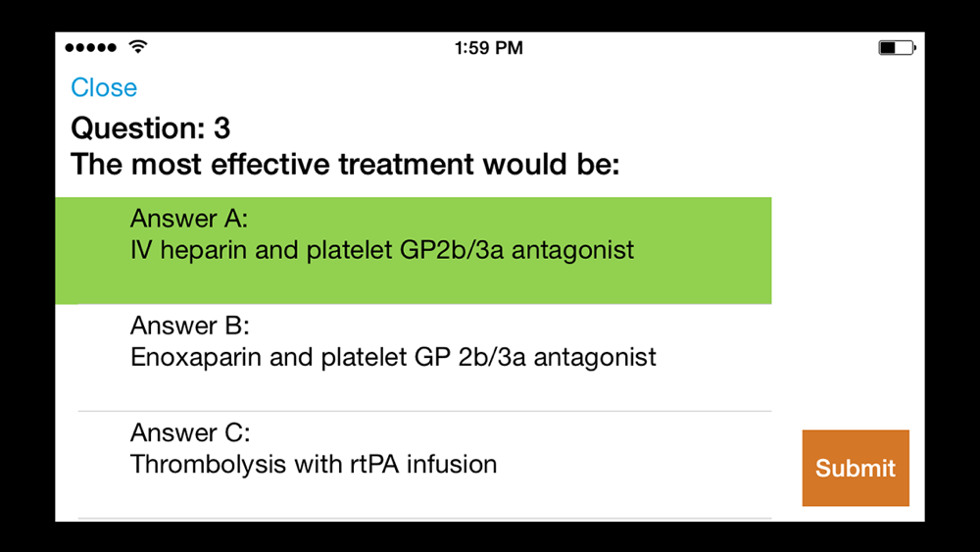Tap the 'Question: 3' heading

[x=151, y=127]
